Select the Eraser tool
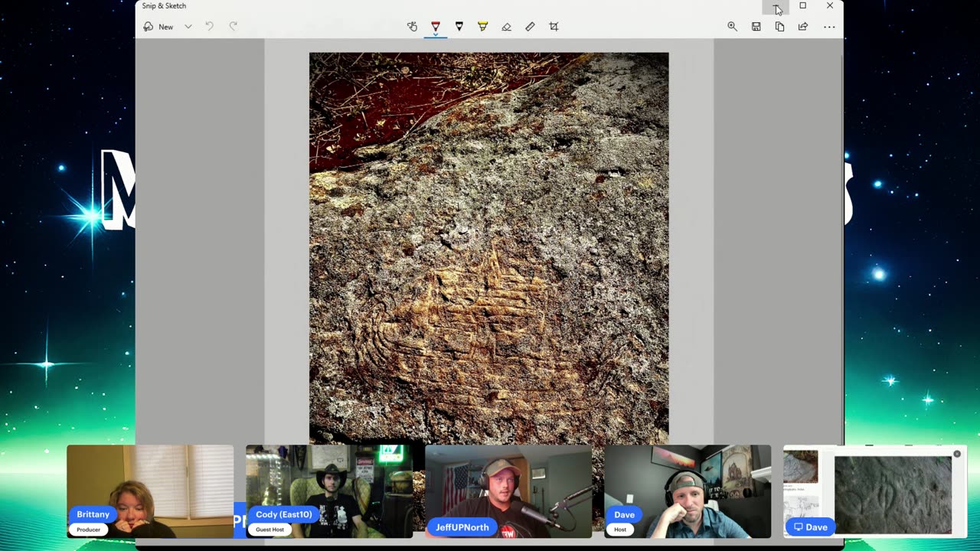980x551 pixels. pos(506,27)
